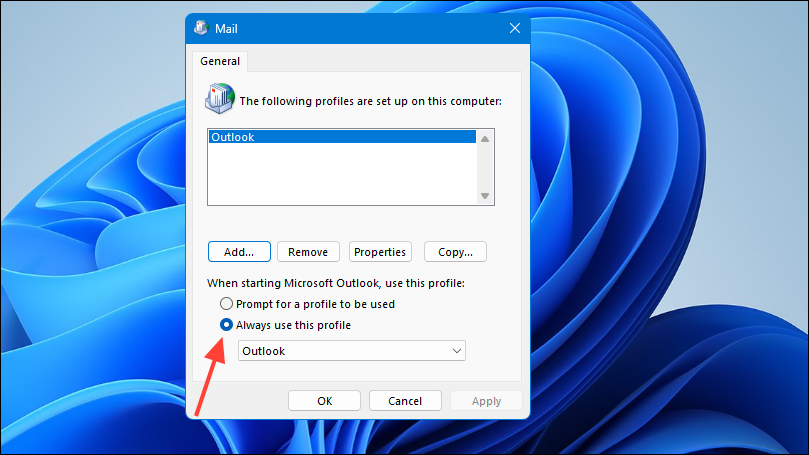Screen dimensions: 809x455
Task: Confirm with the OK button
Action: point(325,401)
